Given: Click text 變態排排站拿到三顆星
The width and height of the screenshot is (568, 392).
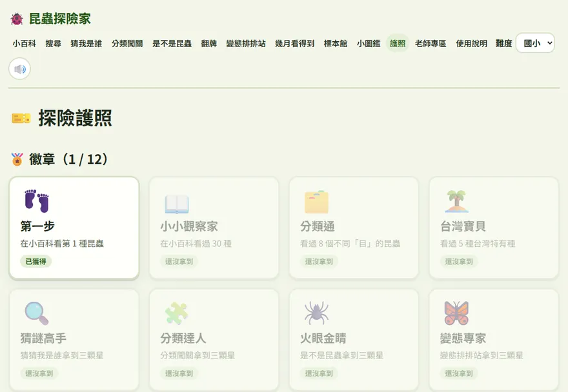Looking at the screenshot, I should click(x=482, y=355).
